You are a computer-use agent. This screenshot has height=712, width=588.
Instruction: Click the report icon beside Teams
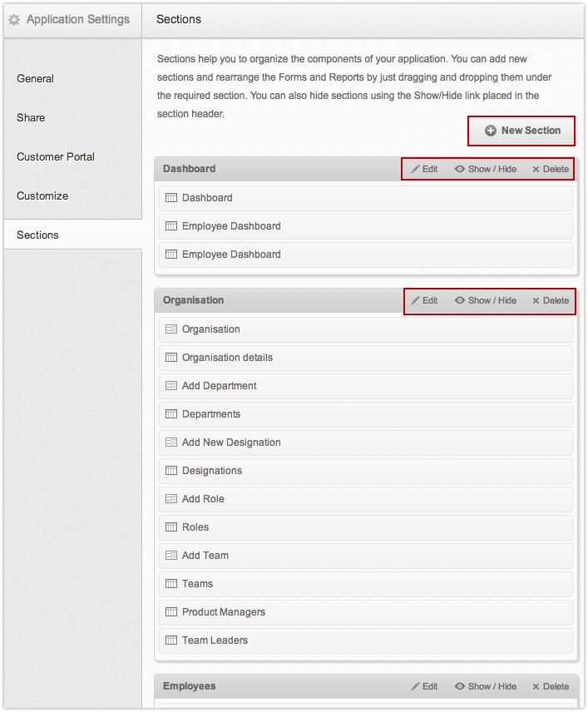(x=171, y=584)
